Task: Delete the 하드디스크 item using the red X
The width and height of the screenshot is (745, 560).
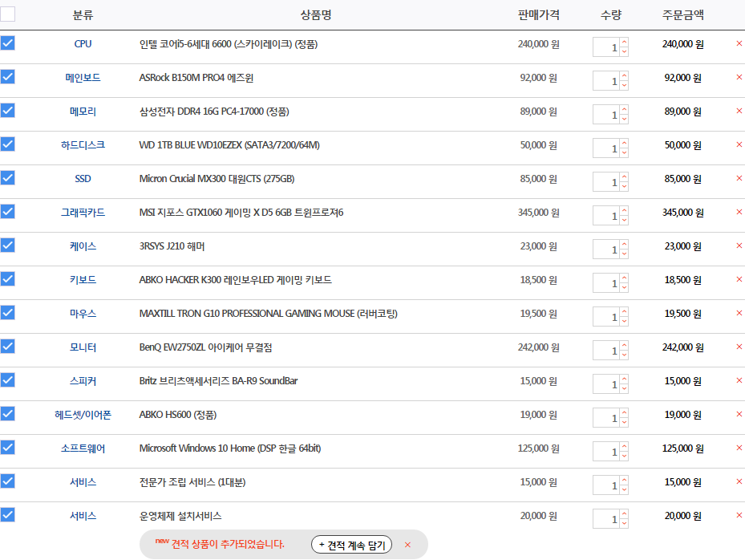Action: 739,144
